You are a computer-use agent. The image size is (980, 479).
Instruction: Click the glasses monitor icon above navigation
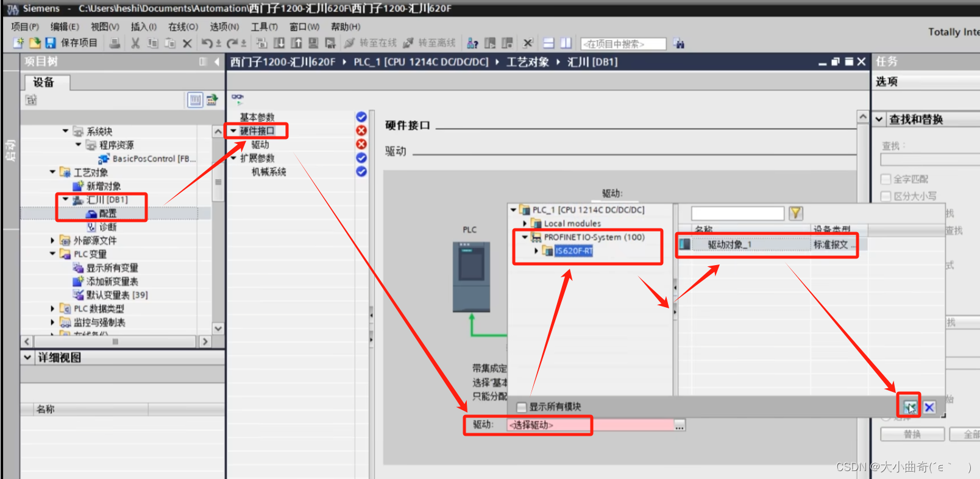tap(237, 98)
